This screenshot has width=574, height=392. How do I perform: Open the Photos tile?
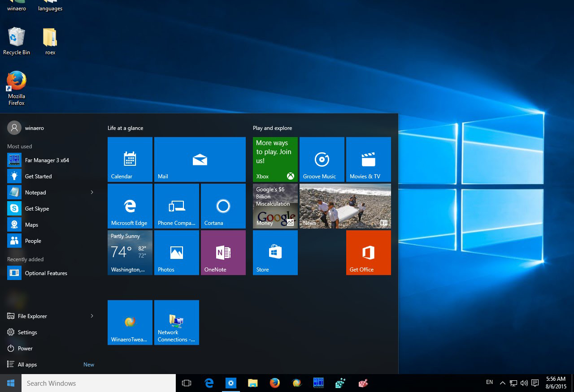177,253
